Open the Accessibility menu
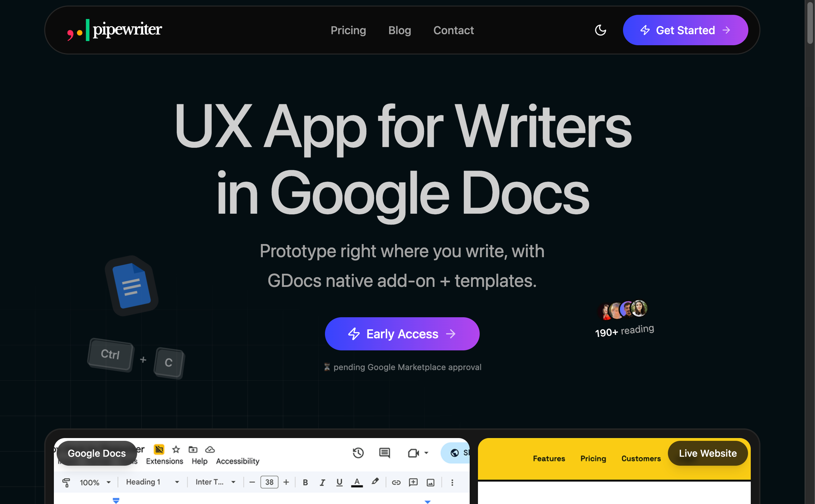Viewport: 815px width, 504px height. (x=238, y=461)
